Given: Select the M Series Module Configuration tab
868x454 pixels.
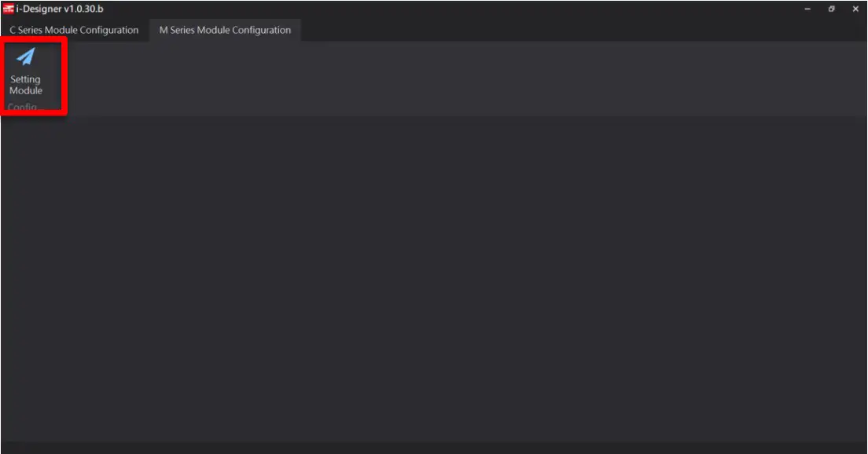Looking at the screenshot, I should coord(225,31).
